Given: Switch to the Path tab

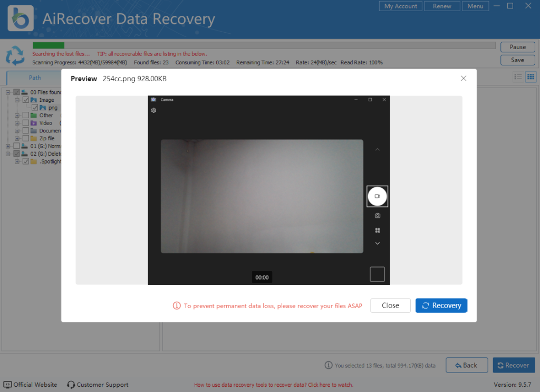Looking at the screenshot, I should click(x=34, y=77).
